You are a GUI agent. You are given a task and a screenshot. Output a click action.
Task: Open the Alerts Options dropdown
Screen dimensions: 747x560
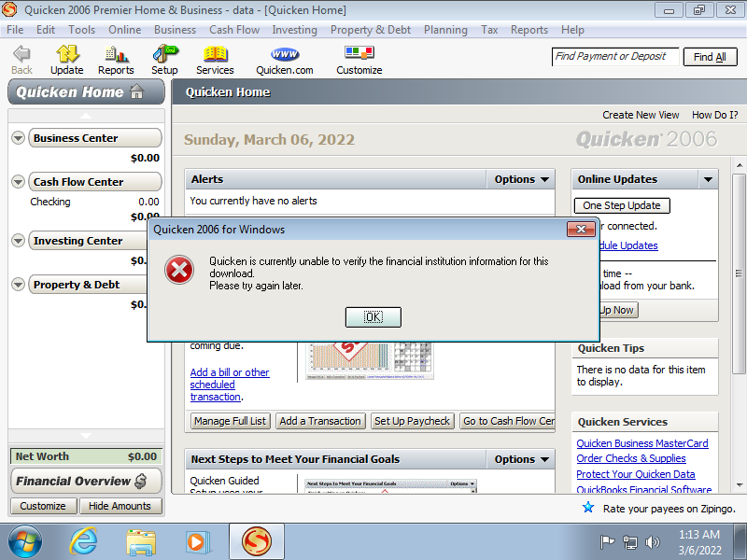point(521,179)
